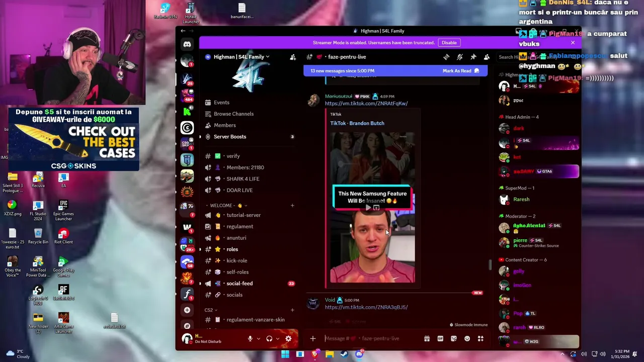Open File Explorer icon on taskbar
644x362 pixels.
point(330,354)
